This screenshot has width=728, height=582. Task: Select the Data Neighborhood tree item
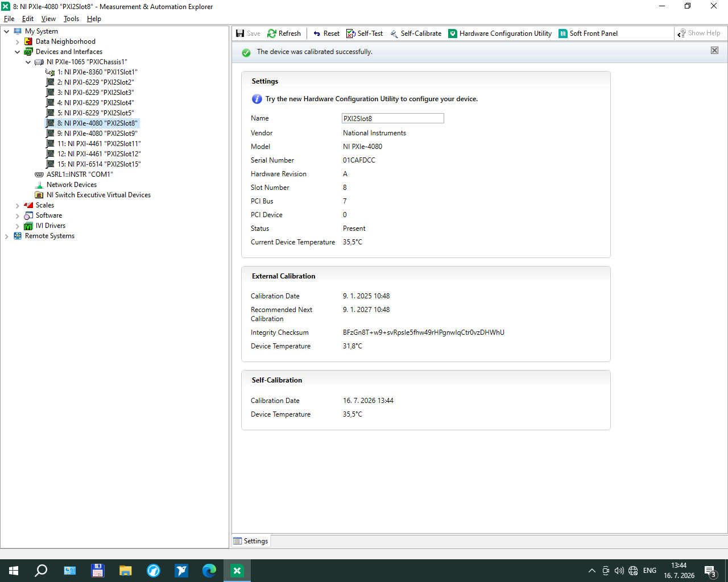coord(65,41)
